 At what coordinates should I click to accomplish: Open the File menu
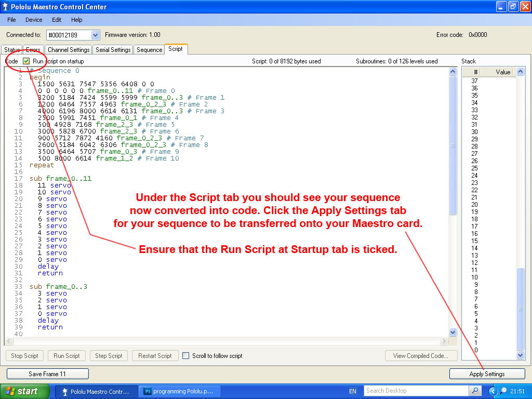(11, 20)
